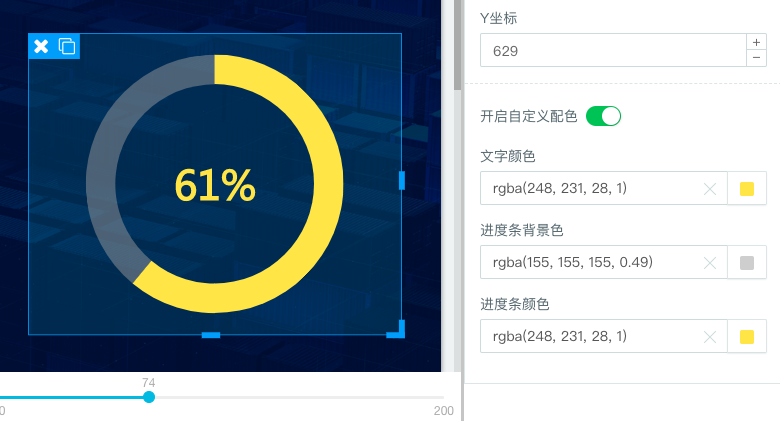The height and width of the screenshot is (421, 780).
Task: Click the canvas vertical scrollbar thumb
Action: tap(457, 45)
